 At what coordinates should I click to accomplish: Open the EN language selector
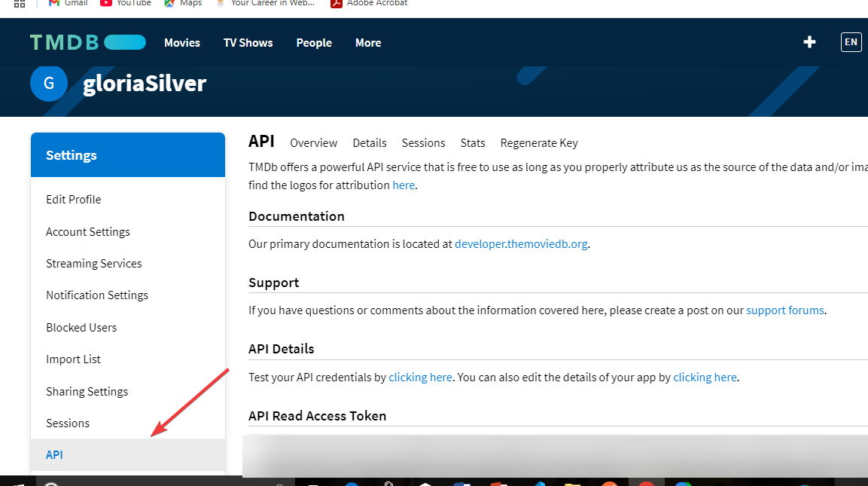click(851, 42)
